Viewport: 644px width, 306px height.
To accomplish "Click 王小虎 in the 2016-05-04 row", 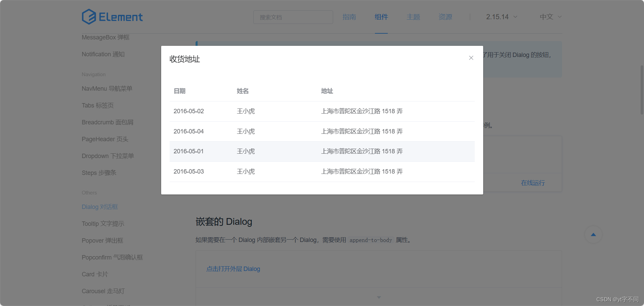I will coord(246,131).
